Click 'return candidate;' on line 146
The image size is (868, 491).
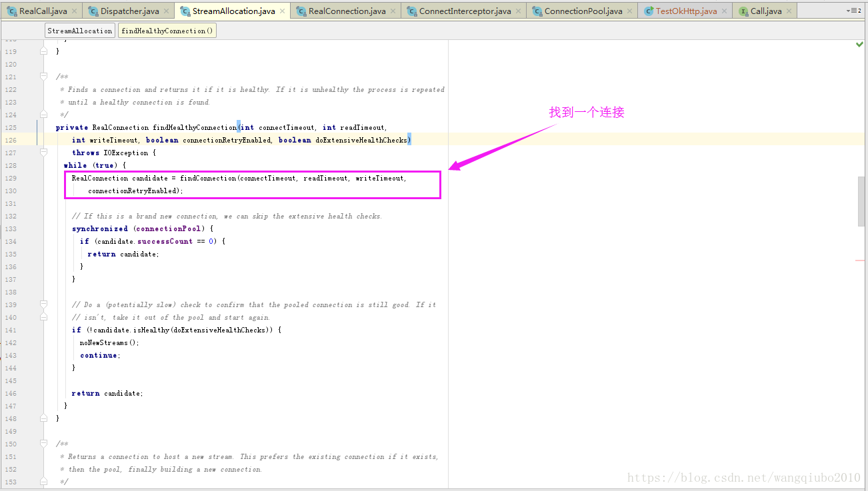107,393
